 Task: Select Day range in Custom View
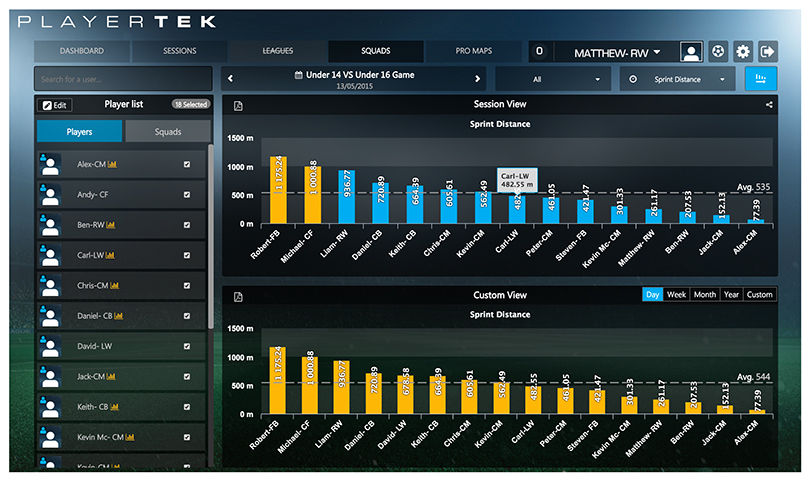(x=652, y=294)
